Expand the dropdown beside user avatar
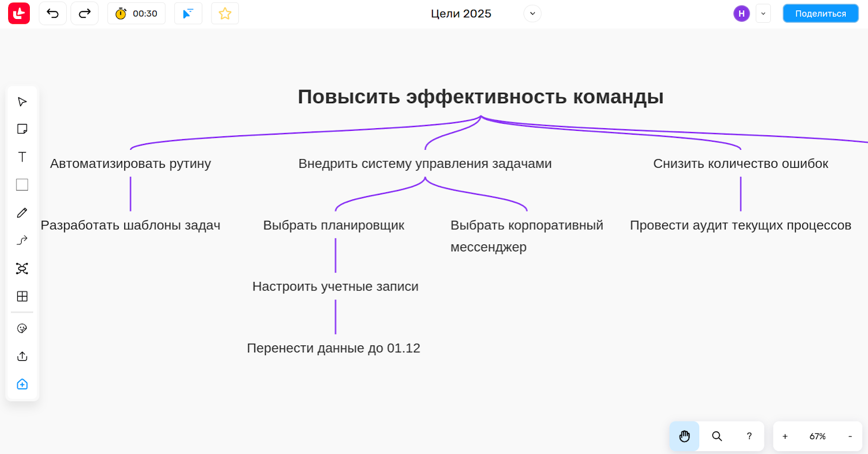 763,14
